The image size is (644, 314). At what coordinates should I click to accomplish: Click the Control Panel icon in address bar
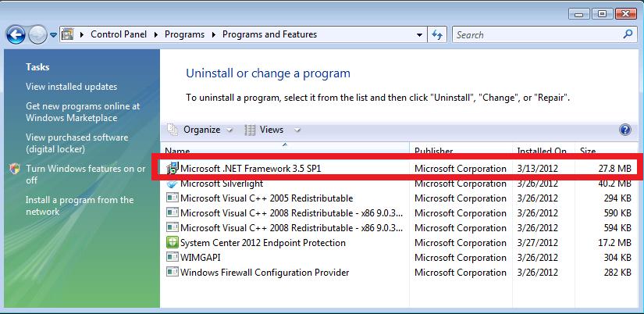(68, 34)
